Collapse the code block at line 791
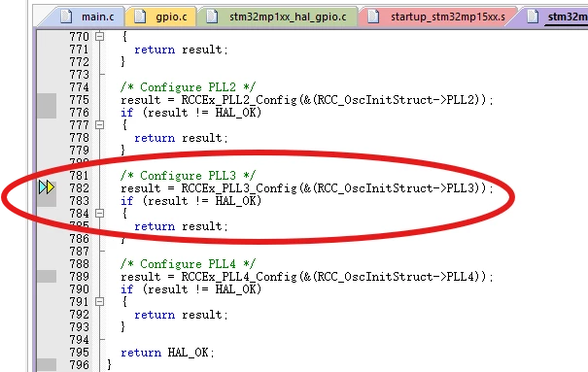The width and height of the screenshot is (588, 372). 99,301
